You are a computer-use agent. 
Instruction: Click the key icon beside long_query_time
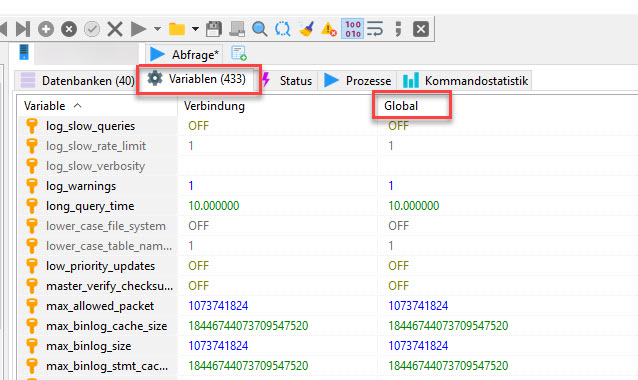coord(32,206)
